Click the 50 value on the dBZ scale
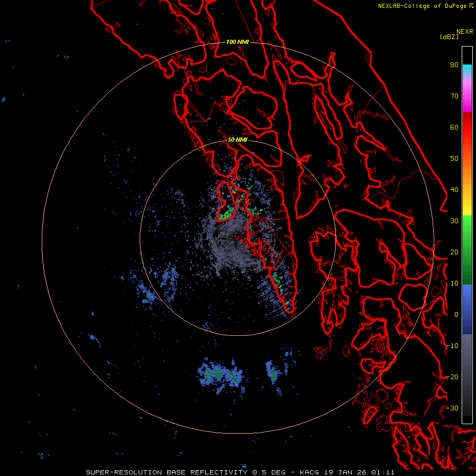This screenshot has width=476, height=476. click(454, 159)
